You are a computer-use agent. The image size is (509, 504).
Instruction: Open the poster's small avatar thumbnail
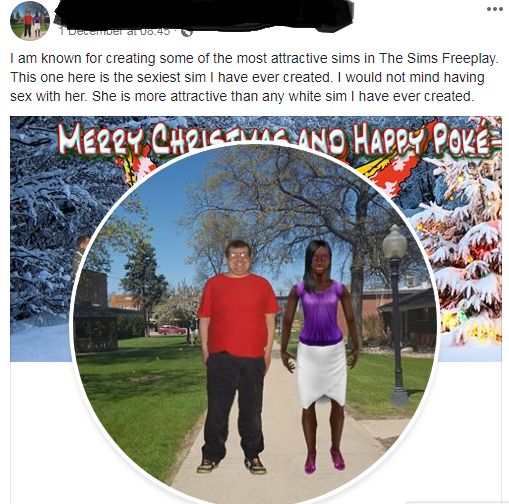click(30, 21)
